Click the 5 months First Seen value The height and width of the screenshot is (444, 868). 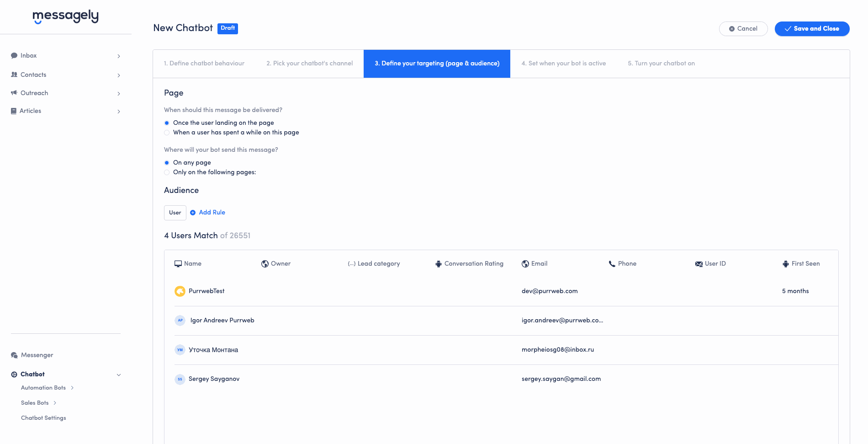coord(795,291)
